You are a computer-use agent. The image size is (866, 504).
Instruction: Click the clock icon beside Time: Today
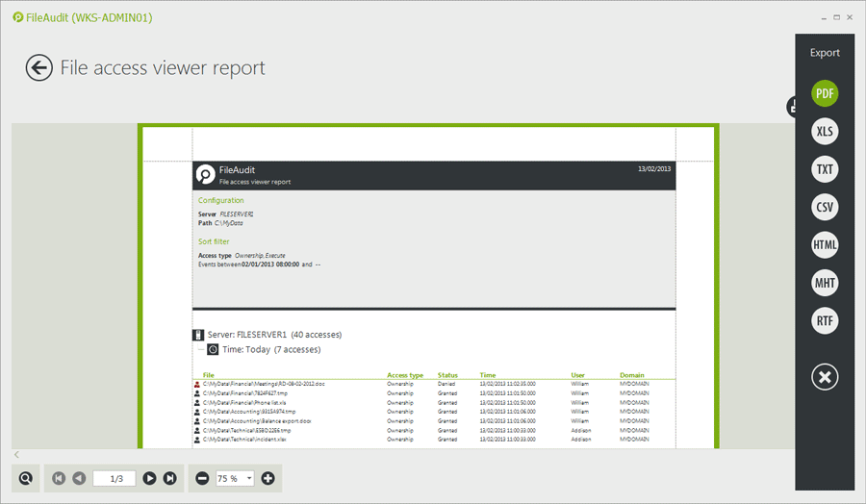tap(213, 349)
